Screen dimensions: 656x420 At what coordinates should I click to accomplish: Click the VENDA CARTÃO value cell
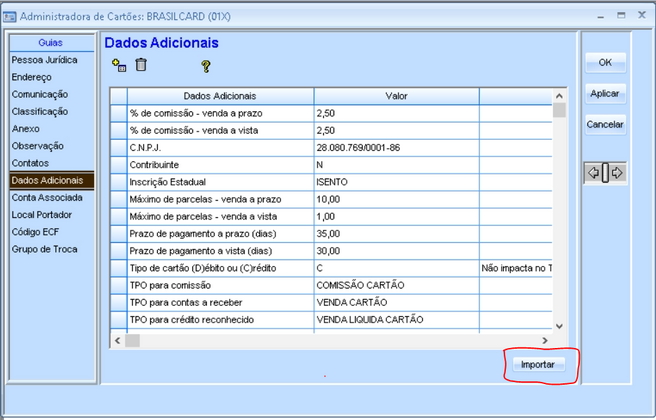(x=396, y=302)
